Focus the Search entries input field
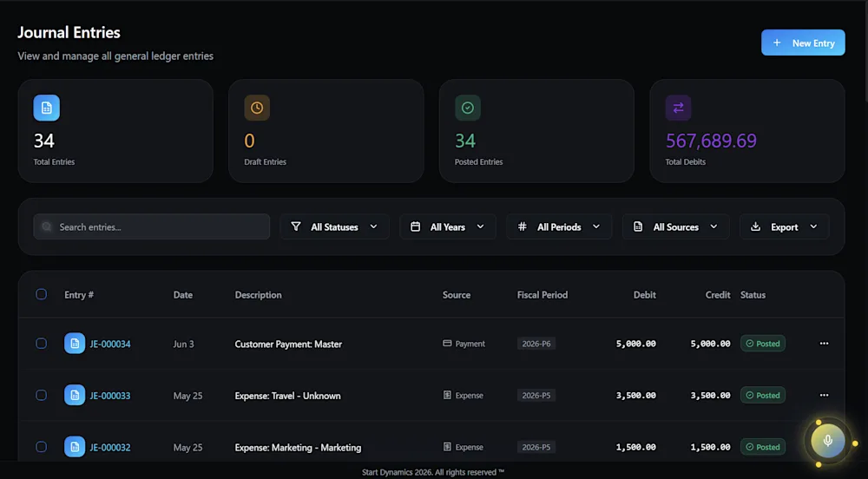Viewport: 868px width, 479px height. (152, 226)
